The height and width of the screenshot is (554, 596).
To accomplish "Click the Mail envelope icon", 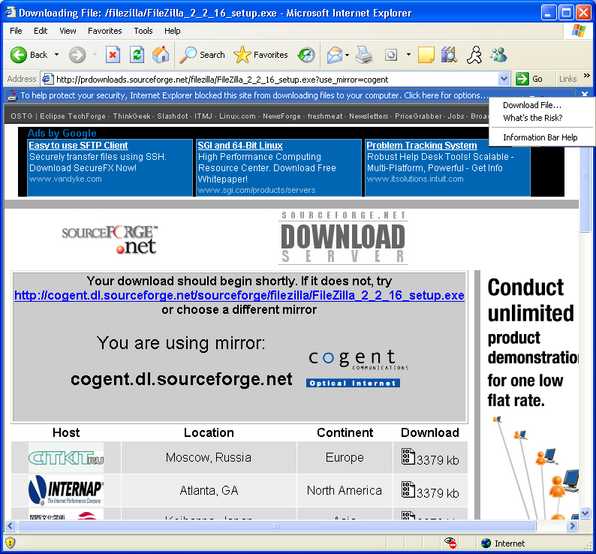I will pos(334,55).
